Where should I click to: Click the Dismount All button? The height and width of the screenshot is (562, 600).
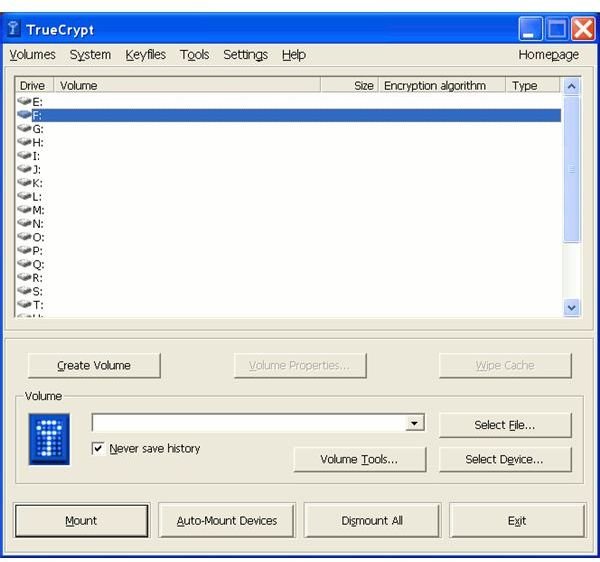372,520
